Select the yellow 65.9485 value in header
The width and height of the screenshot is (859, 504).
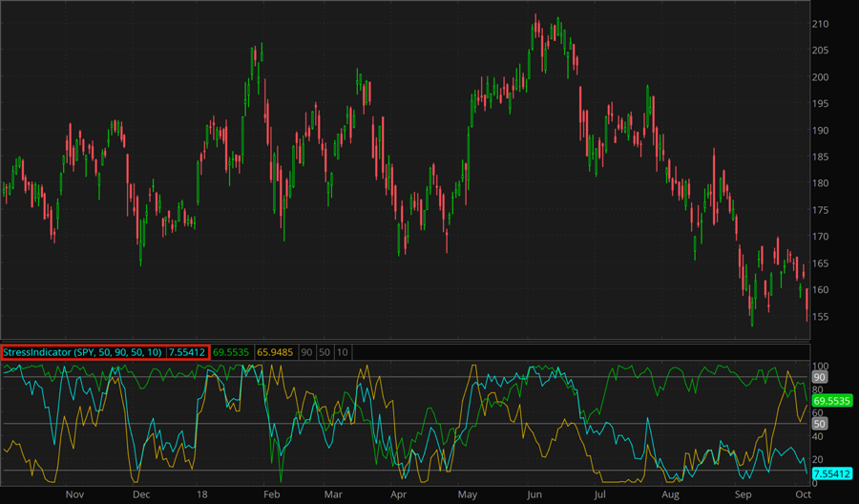276,352
